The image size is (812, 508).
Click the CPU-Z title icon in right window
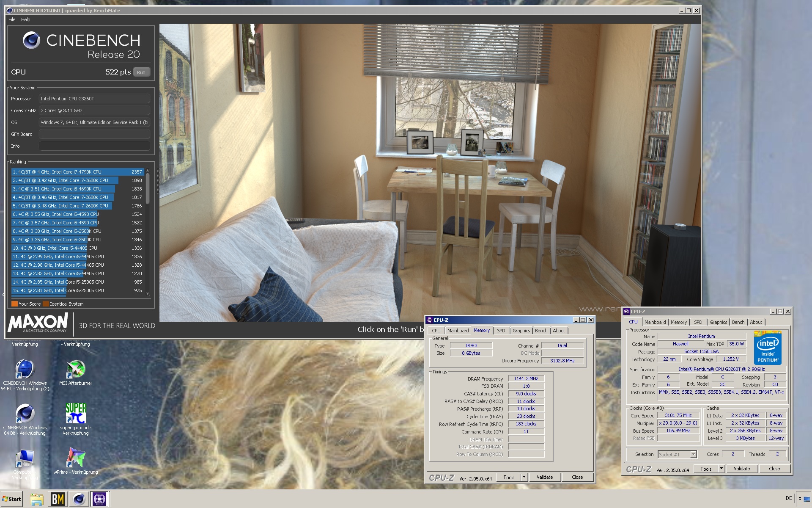pyautogui.click(x=627, y=312)
